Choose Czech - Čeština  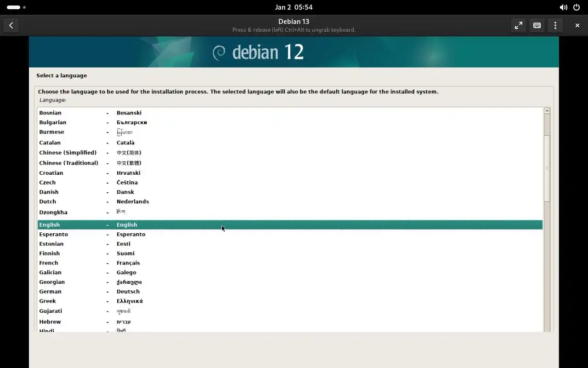(290, 183)
